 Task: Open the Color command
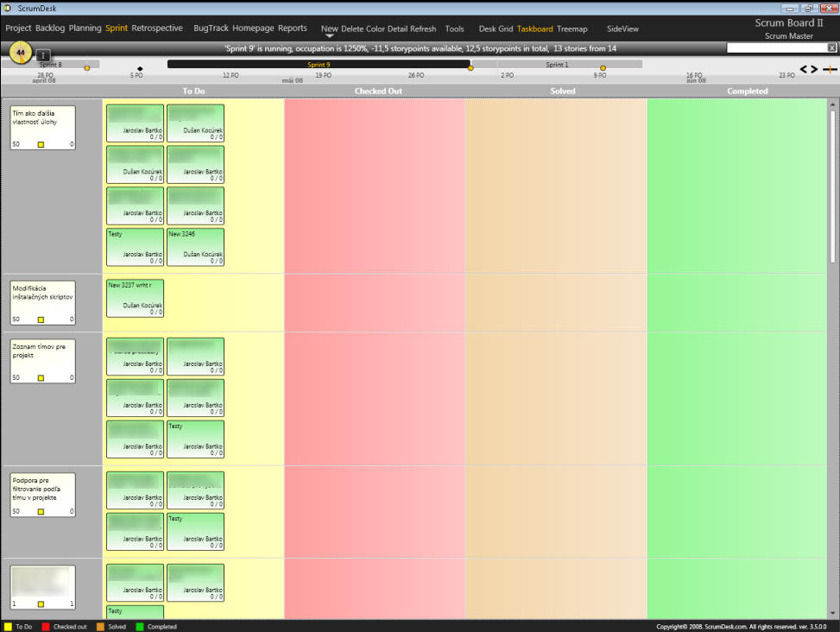tap(375, 28)
